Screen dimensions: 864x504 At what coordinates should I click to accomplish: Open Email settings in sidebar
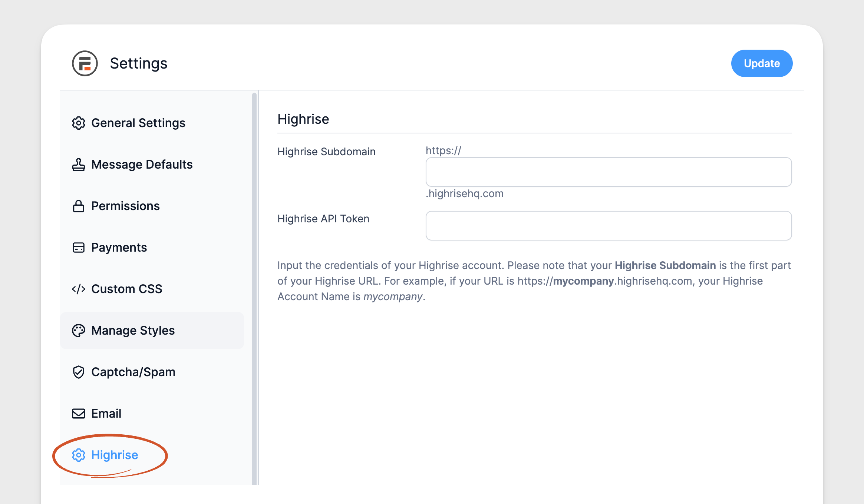152,414
